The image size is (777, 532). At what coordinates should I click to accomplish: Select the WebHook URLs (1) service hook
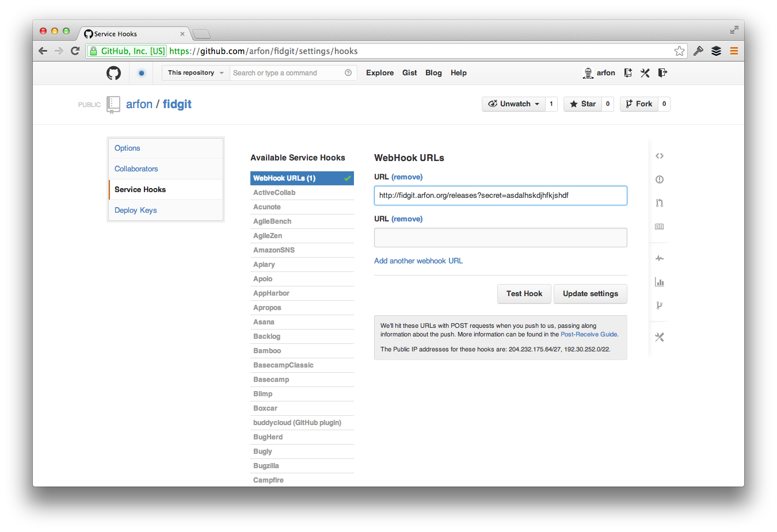tap(302, 178)
